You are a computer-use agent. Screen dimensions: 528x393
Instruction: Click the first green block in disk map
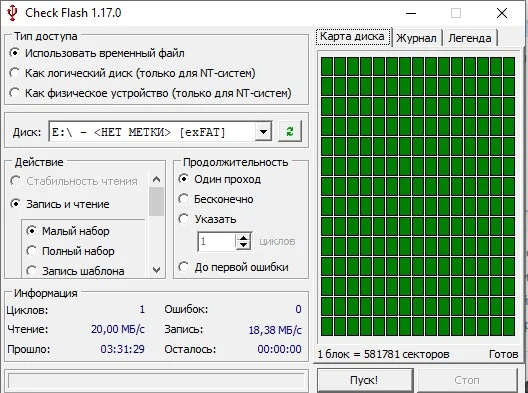click(x=327, y=66)
